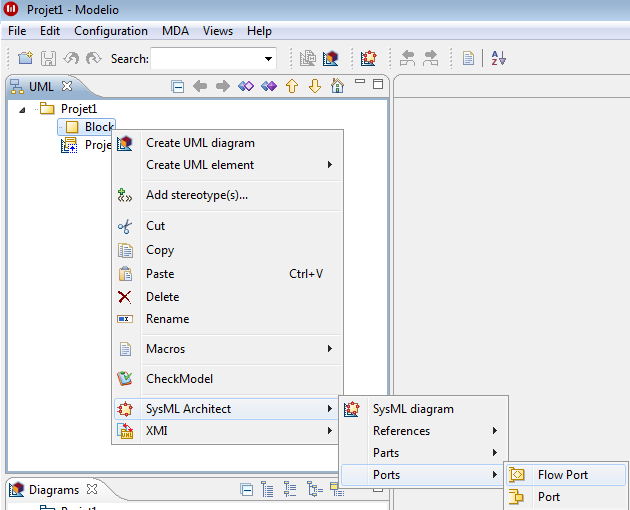Collapse the Projet1 tree node triangle
Screen dimensions: 630x510
coord(22,109)
